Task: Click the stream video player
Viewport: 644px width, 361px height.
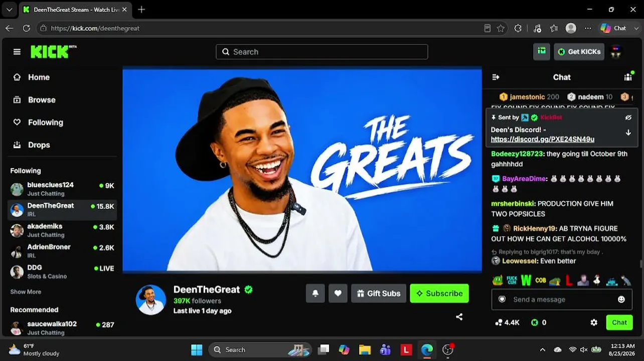Action: (302, 169)
